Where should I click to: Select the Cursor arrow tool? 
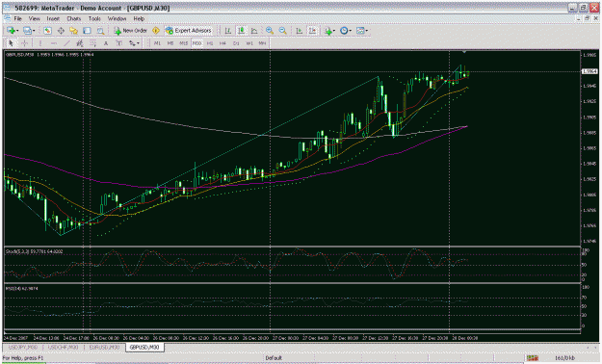tap(12, 43)
